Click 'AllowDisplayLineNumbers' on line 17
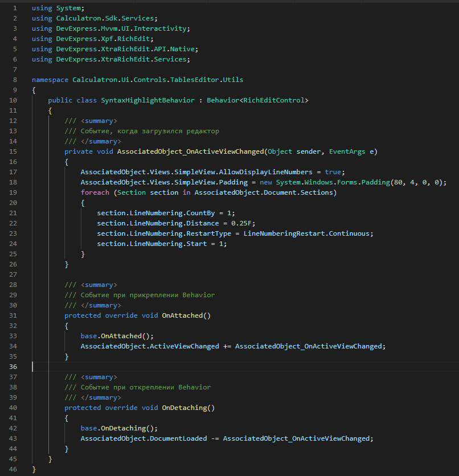This screenshot has width=459, height=476. 265,172
